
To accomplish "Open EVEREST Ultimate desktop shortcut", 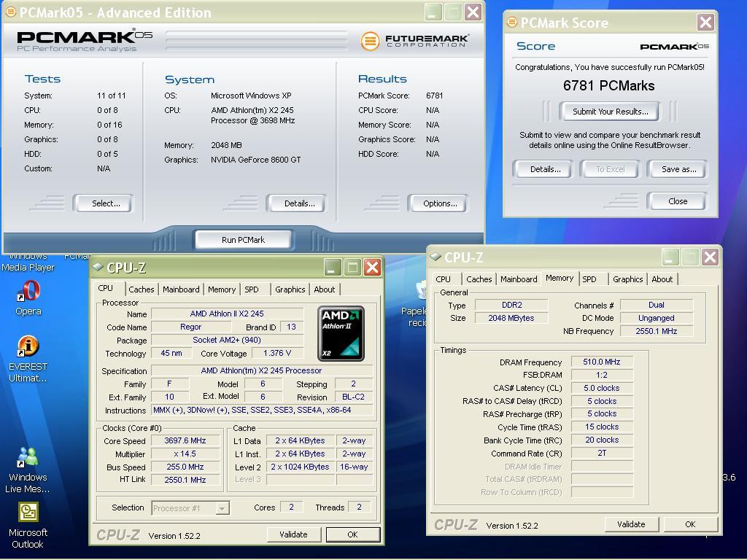I will [x=28, y=359].
